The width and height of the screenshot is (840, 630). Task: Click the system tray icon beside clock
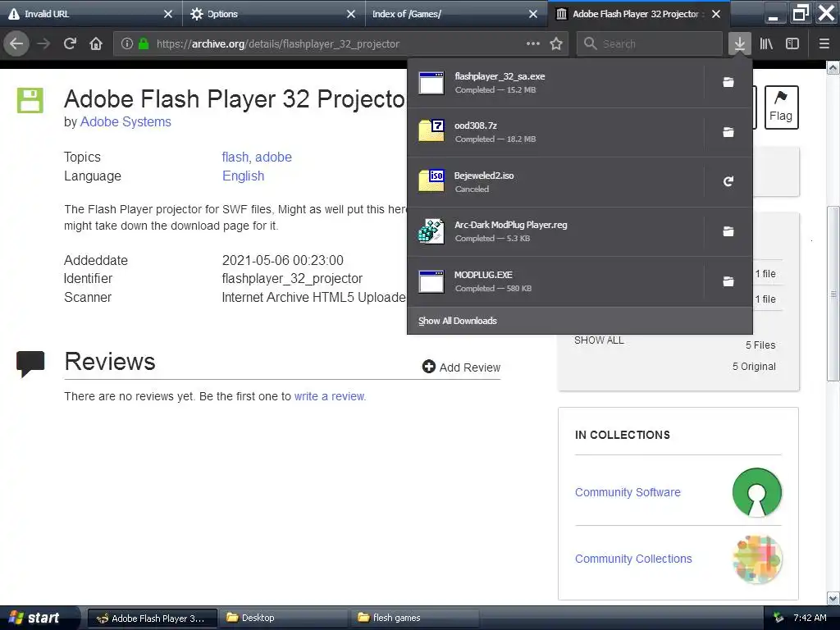tap(778, 618)
